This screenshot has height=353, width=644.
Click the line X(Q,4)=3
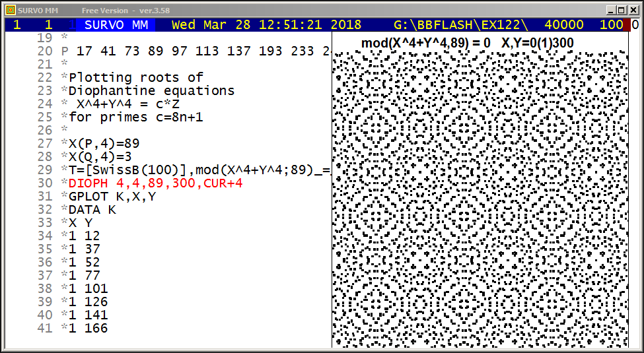(100, 156)
